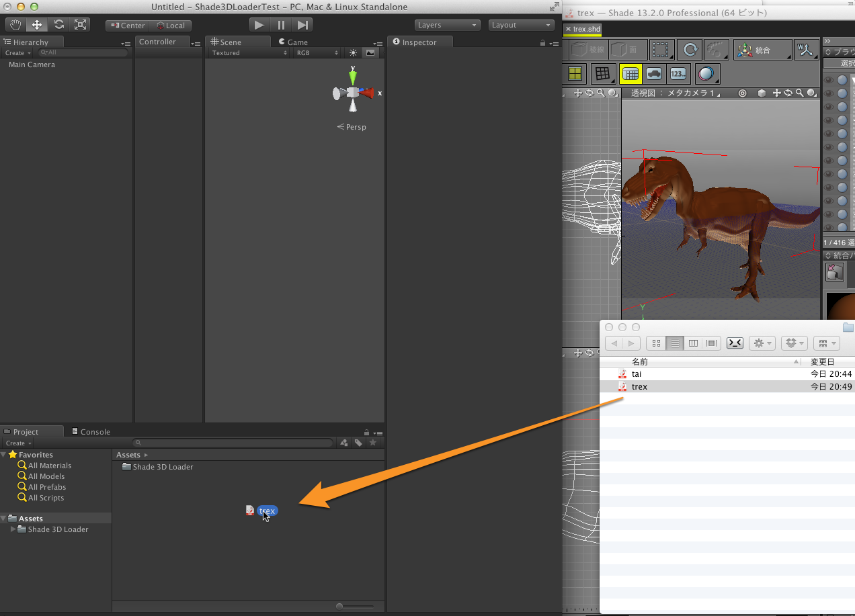Toggle the yellow highlighted grid button in Shade

click(630, 74)
